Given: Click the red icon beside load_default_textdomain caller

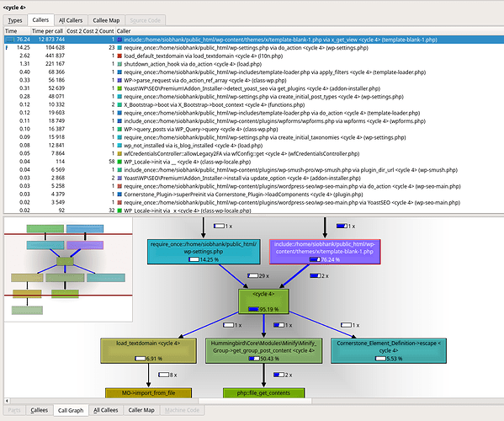Looking at the screenshot, I should click(119, 56).
